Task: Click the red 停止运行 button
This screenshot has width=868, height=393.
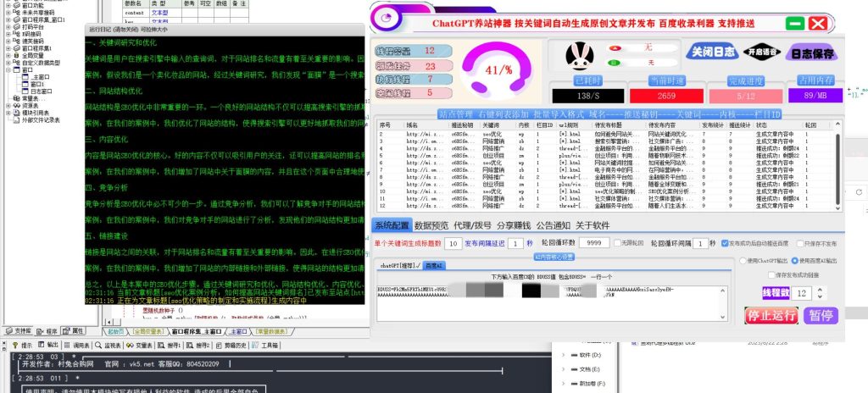Action: (x=771, y=315)
